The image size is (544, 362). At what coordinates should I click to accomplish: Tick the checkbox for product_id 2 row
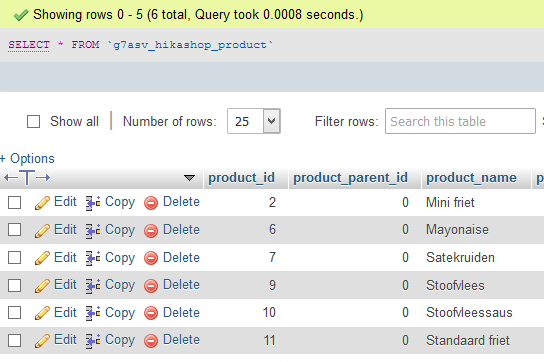pos(15,202)
